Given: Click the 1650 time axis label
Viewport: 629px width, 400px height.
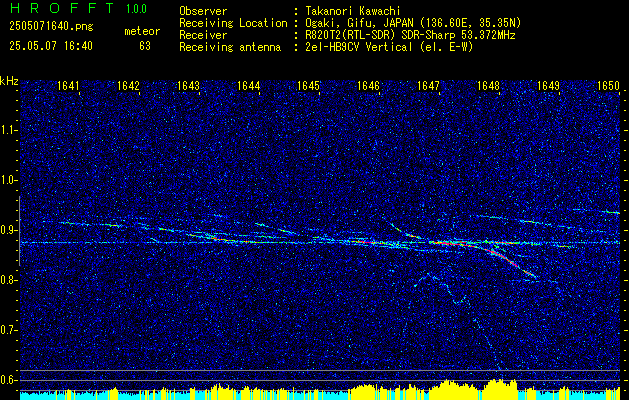Looking at the screenshot, I should pyautogui.click(x=608, y=85).
